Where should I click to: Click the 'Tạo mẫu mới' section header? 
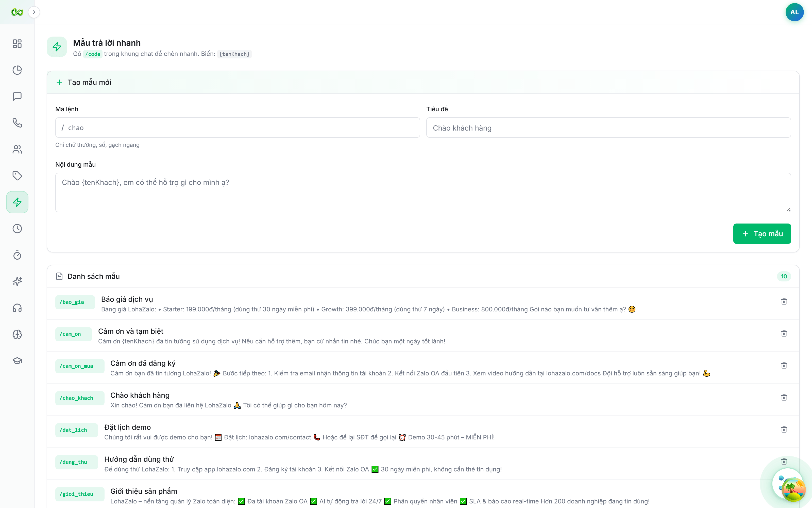(x=89, y=82)
